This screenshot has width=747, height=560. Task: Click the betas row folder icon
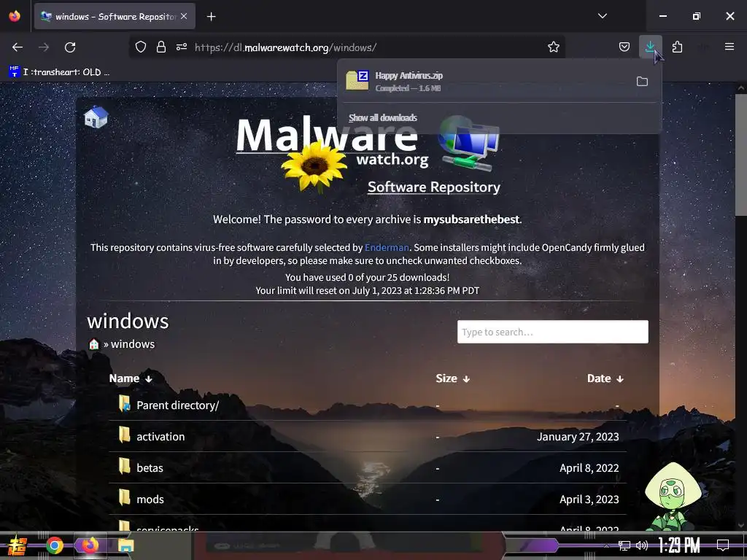(x=124, y=466)
